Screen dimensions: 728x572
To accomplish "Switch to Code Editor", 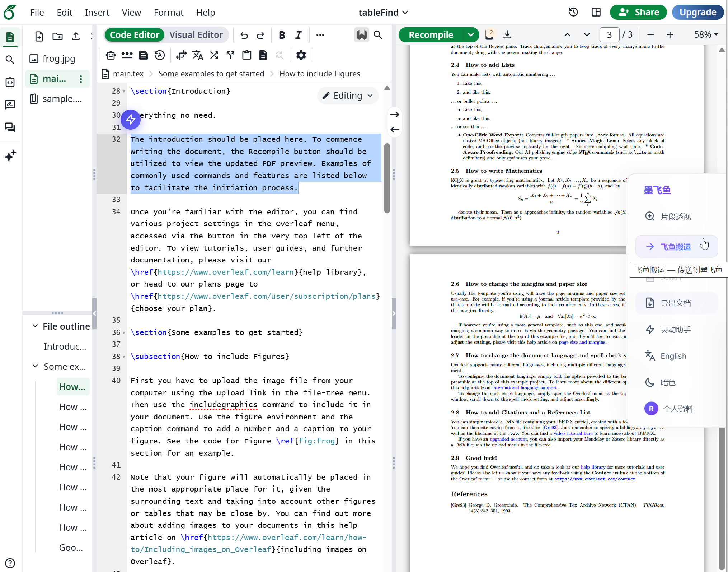I will (x=134, y=35).
